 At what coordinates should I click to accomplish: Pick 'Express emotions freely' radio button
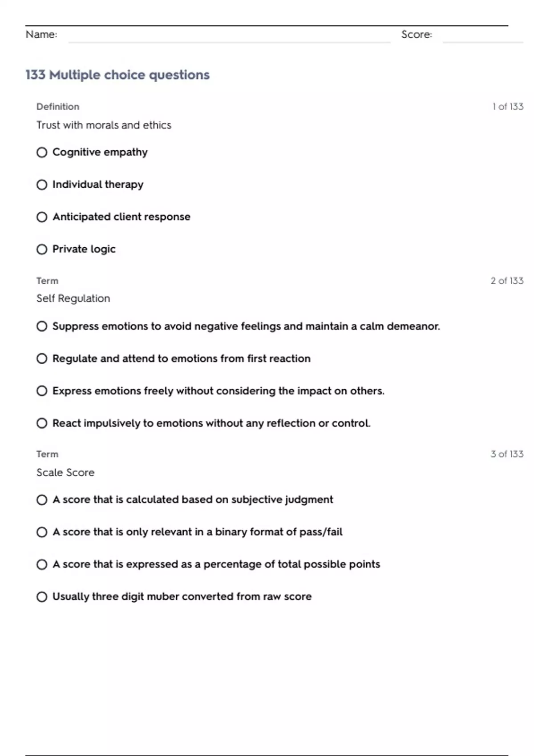pyautogui.click(x=42, y=391)
